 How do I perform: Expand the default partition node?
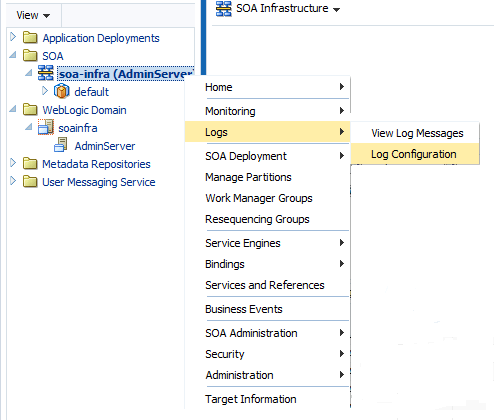point(45,91)
